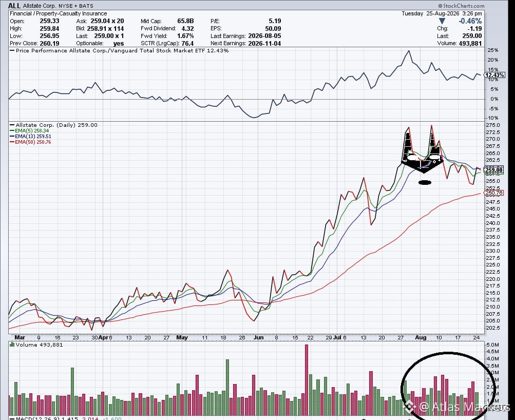Click the EMA(13) 259.51 legend entry
Image resolution: width=515 pixels, height=420 pixels.
(30, 136)
